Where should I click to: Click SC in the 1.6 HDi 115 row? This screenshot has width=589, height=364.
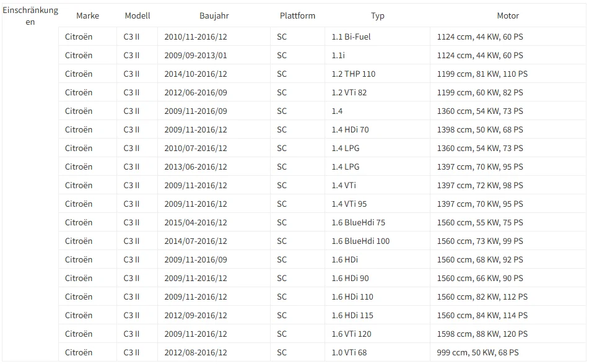click(x=282, y=316)
